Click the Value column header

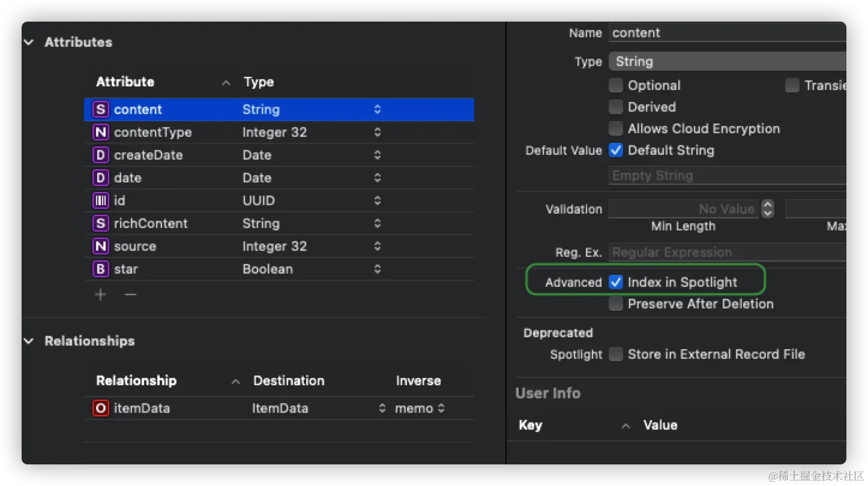coord(660,425)
